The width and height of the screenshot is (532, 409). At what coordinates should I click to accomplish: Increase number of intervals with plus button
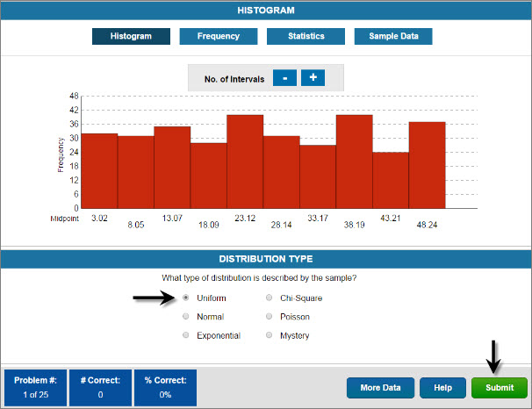[x=313, y=78]
